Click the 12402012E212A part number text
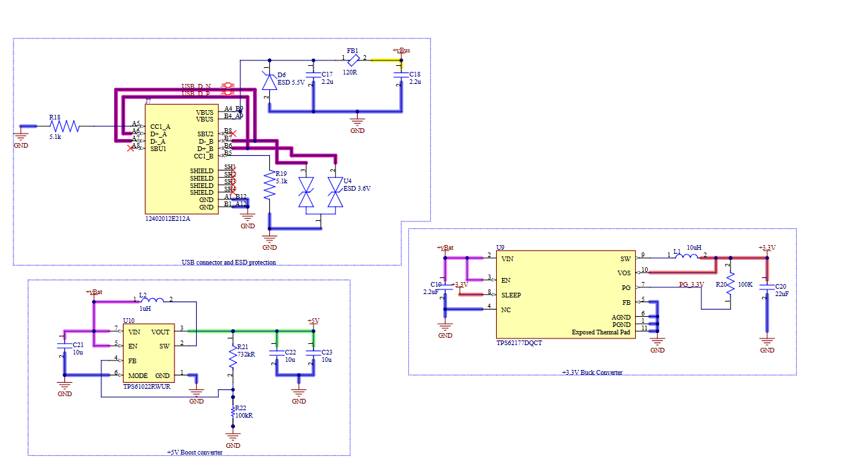 (x=168, y=218)
